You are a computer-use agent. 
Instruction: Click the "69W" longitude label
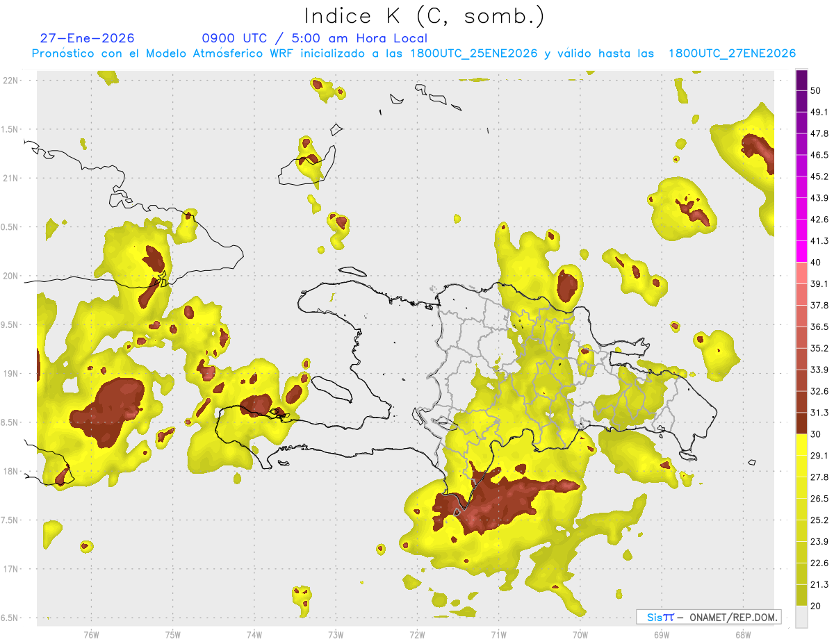[662, 634]
